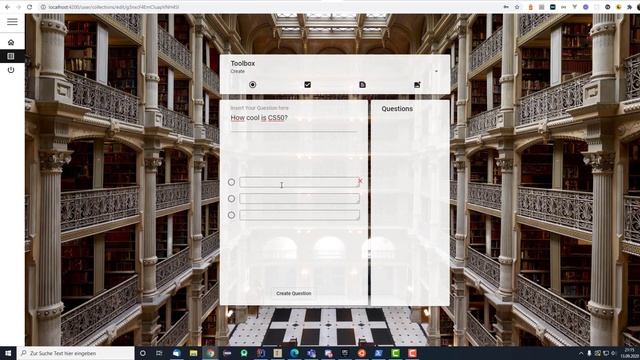
Task: Add an image question type
Action: click(x=417, y=84)
